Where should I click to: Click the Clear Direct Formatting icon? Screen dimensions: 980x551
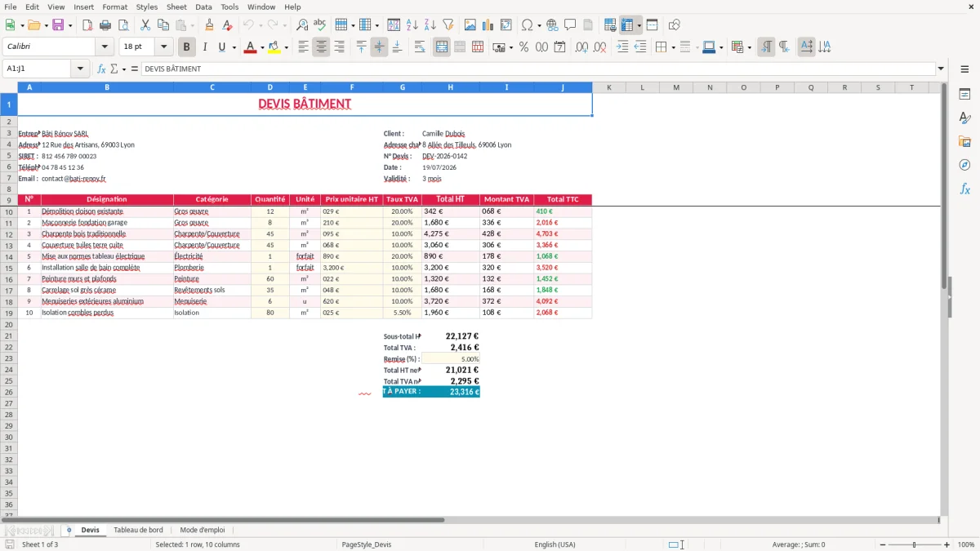[x=226, y=25]
